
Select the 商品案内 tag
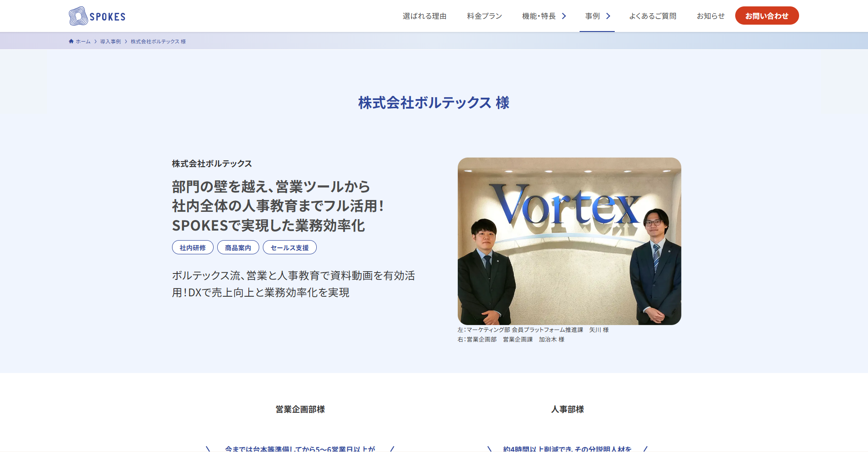coord(238,247)
